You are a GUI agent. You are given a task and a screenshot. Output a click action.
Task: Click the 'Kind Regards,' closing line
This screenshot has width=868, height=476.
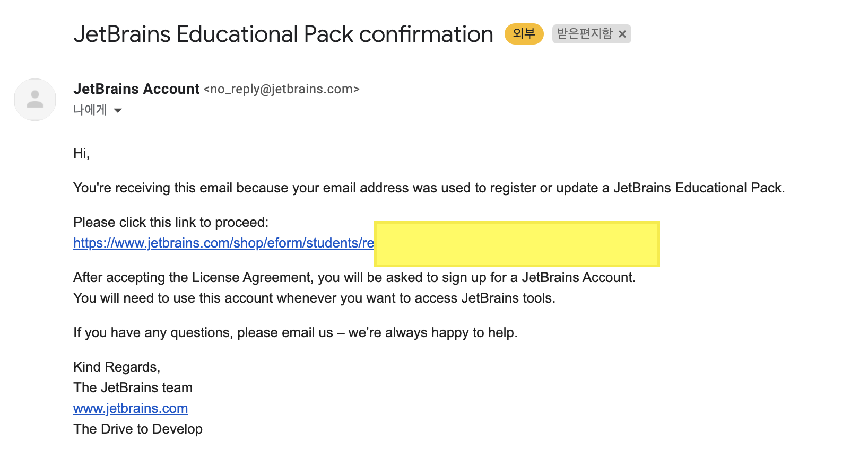pyautogui.click(x=117, y=367)
